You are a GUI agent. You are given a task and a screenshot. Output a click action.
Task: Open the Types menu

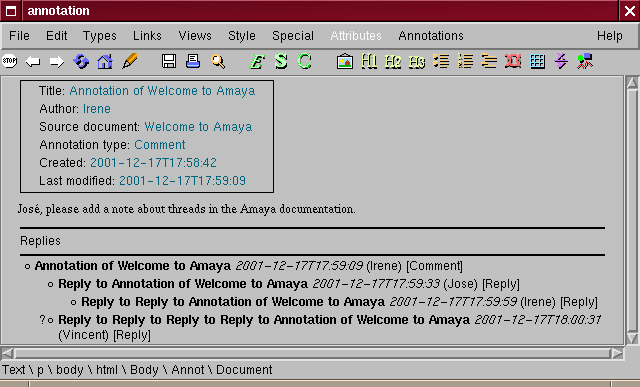click(x=100, y=36)
